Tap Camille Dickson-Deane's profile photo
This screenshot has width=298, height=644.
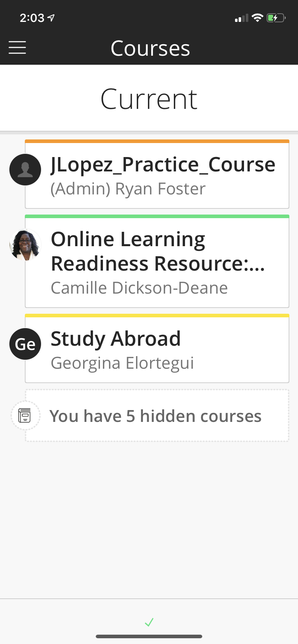(25, 245)
